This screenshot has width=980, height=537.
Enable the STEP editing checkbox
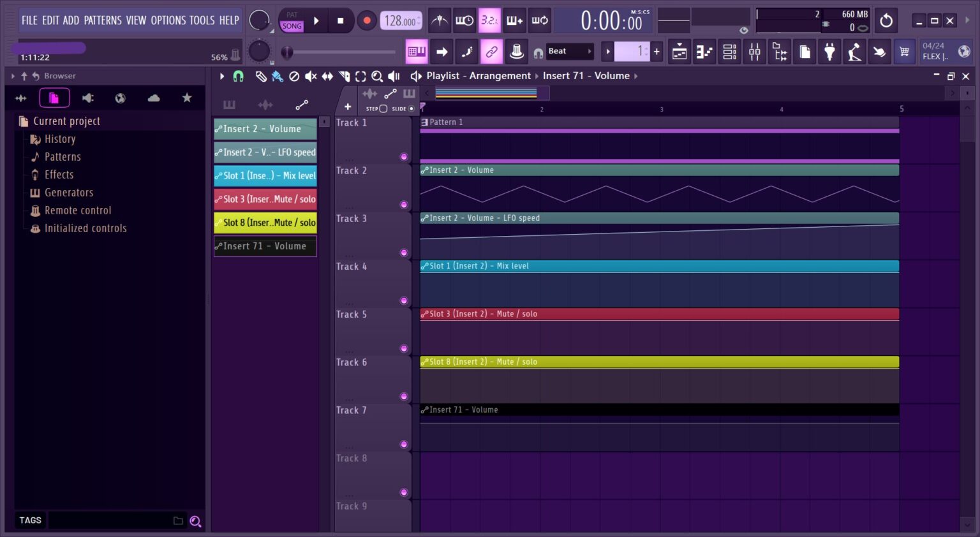[x=384, y=108]
